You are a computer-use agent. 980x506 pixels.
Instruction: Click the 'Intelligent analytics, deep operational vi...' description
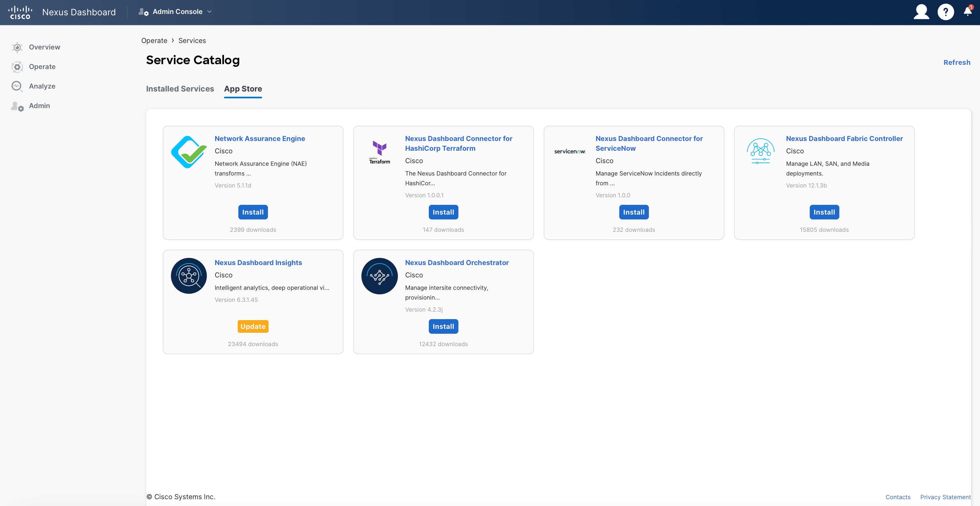(272, 288)
